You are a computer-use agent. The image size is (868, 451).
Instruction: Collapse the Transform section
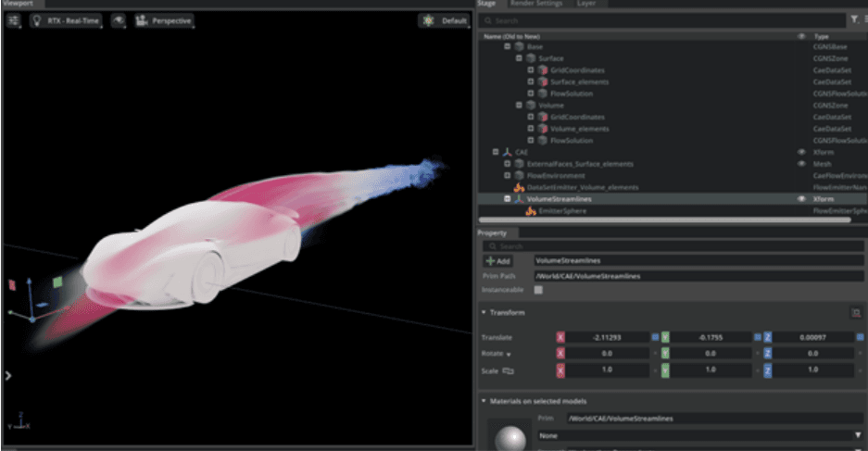tap(484, 313)
